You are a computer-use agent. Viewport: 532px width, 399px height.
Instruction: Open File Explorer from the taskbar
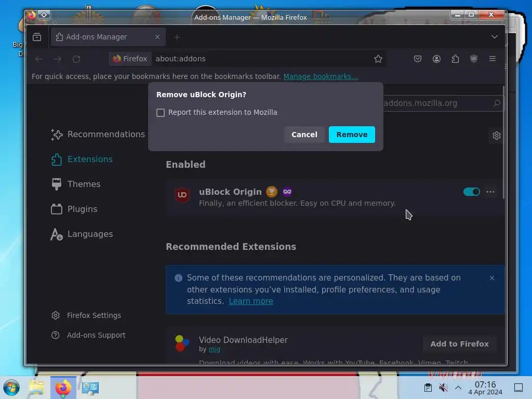pyautogui.click(x=37, y=388)
